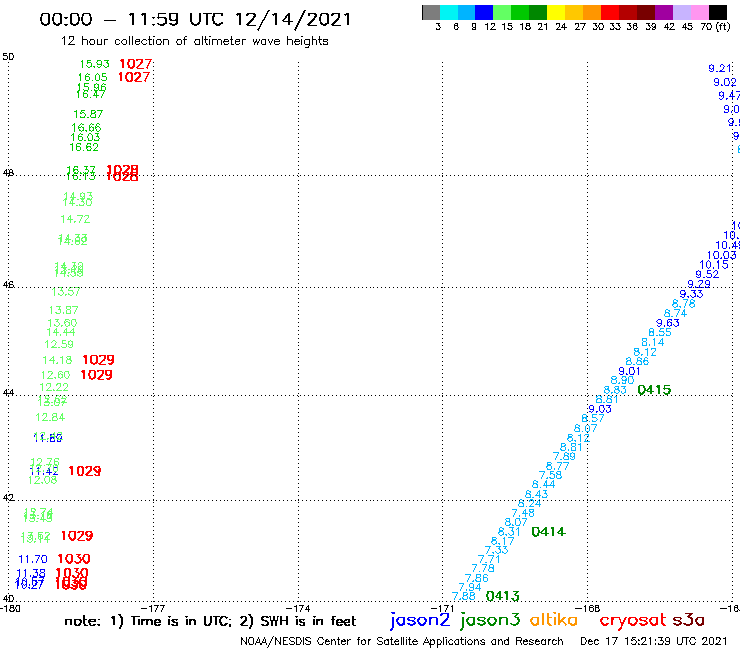Image resolution: width=740 pixels, height=650 pixels.
Task: Click the green time marker "0414"
Action: click(548, 532)
